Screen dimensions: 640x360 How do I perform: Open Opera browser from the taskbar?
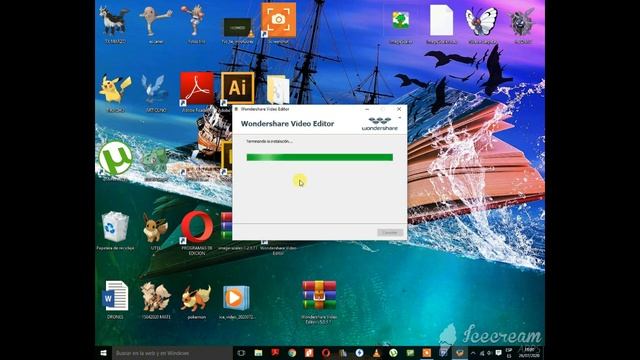click(326, 353)
